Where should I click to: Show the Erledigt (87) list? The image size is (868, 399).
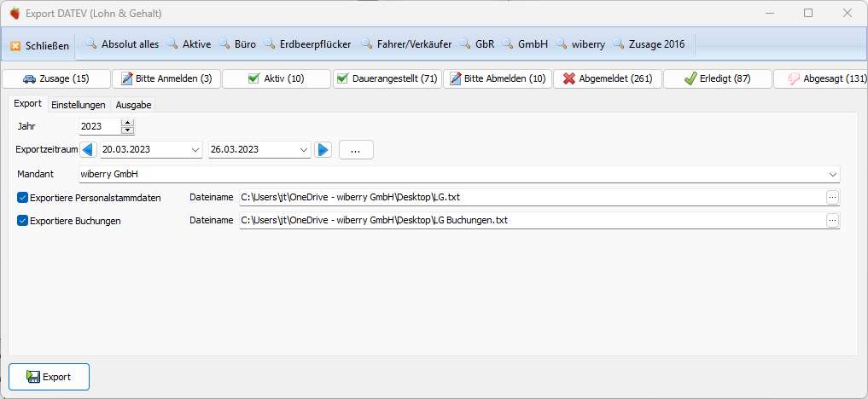pos(718,78)
